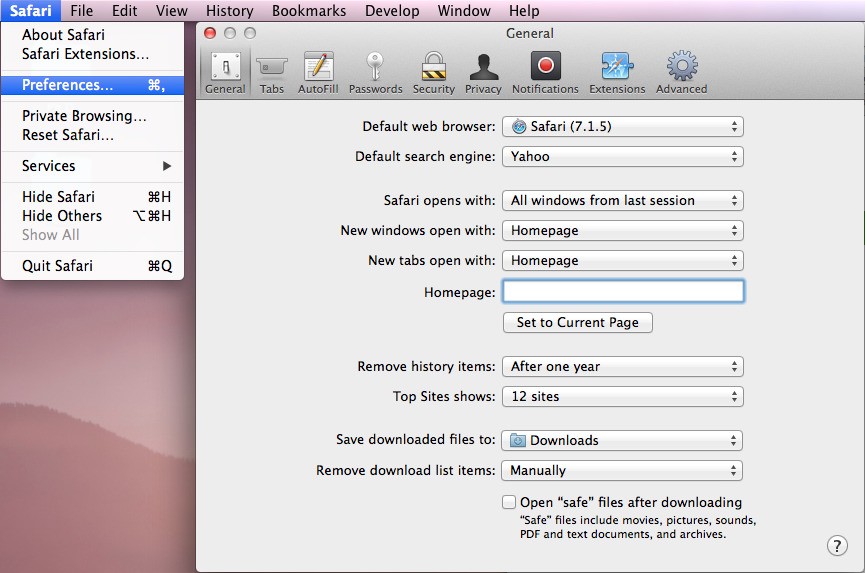The image size is (865, 573).
Task: Open the Default web browser dropdown
Action: (623, 126)
